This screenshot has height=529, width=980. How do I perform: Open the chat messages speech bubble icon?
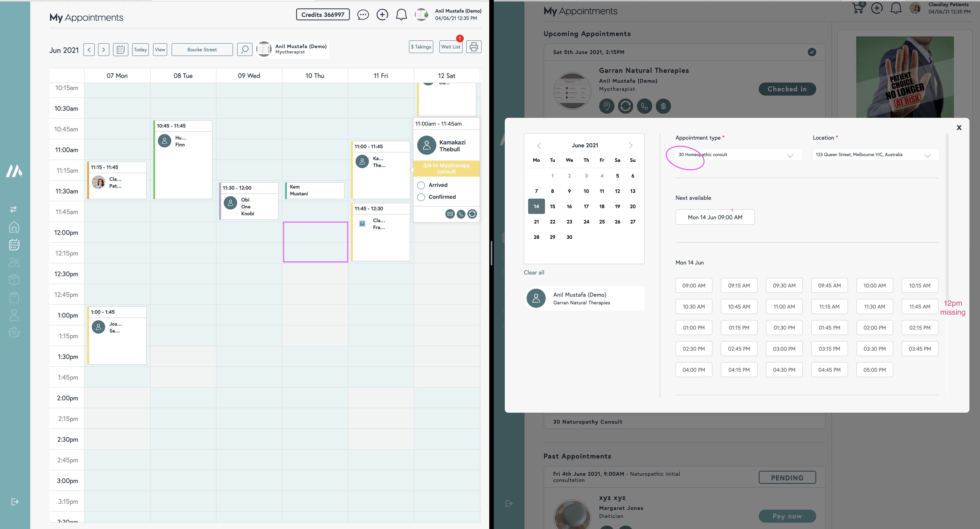coord(363,15)
